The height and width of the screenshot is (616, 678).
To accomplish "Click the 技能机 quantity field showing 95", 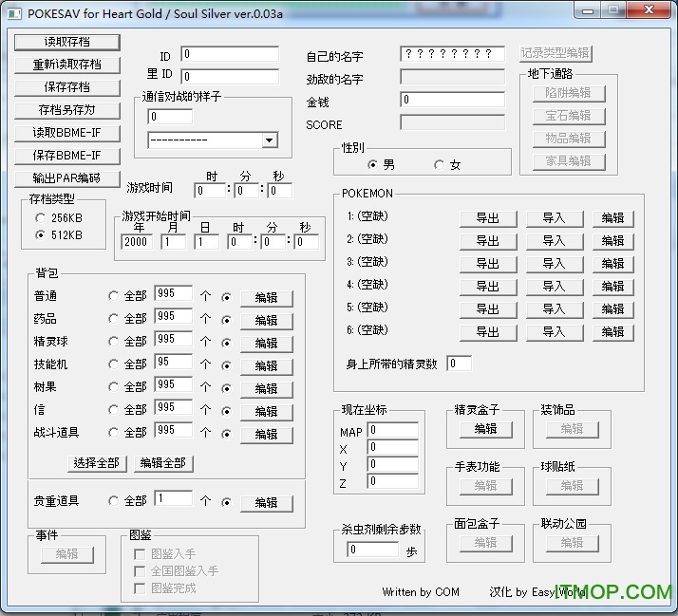I will (174, 362).
